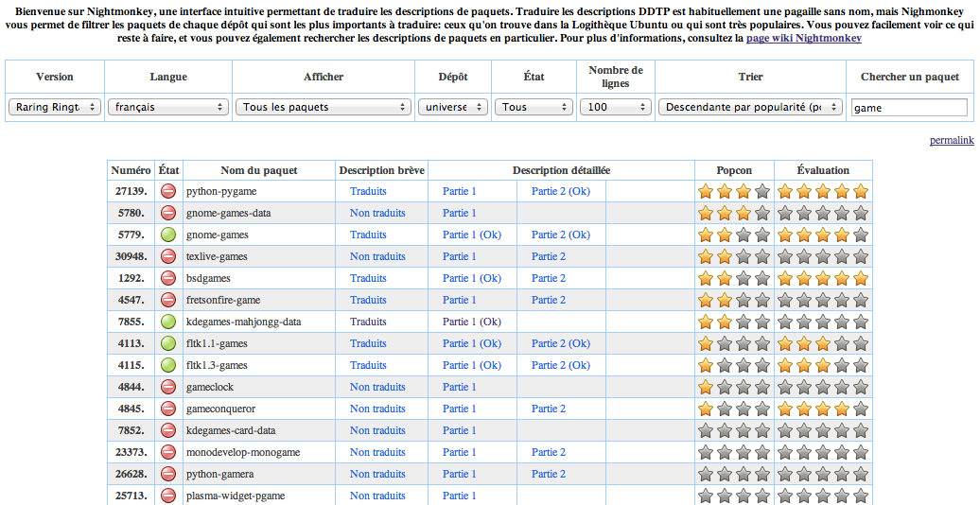Click the Popcon stars for python-pygame

(734, 191)
